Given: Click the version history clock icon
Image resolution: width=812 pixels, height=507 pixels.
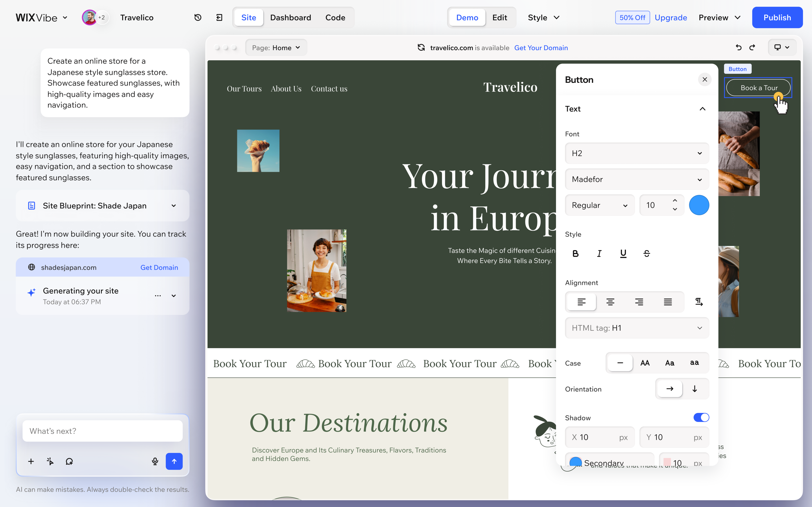Looking at the screenshot, I should pyautogui.click(x=198, y=17).
